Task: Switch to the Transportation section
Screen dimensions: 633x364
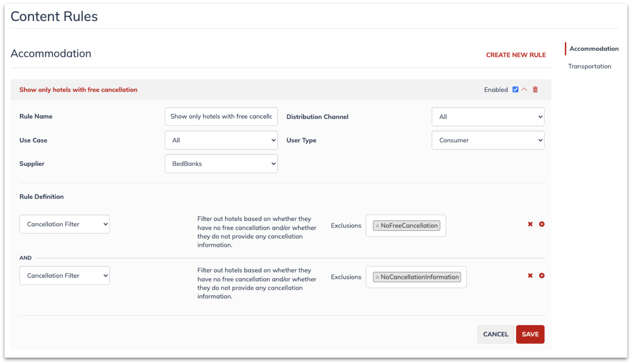Action: (589, 66)
